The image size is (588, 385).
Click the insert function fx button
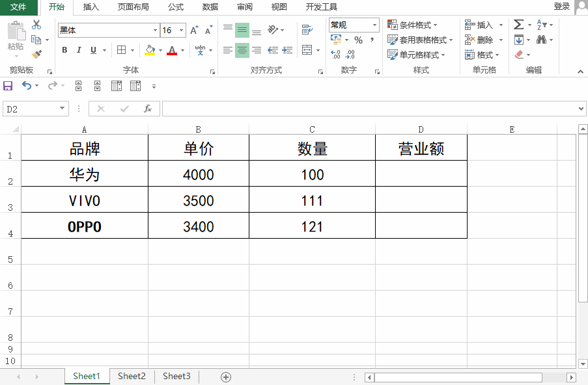pyautogui.click(x=148, y=109)
